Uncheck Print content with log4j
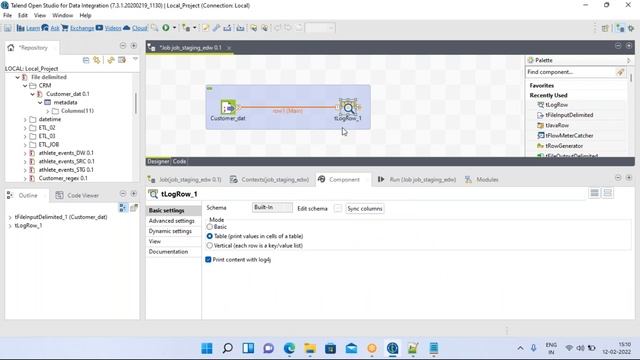The width and height of the screenshot is (640, 360). [208, 260]
